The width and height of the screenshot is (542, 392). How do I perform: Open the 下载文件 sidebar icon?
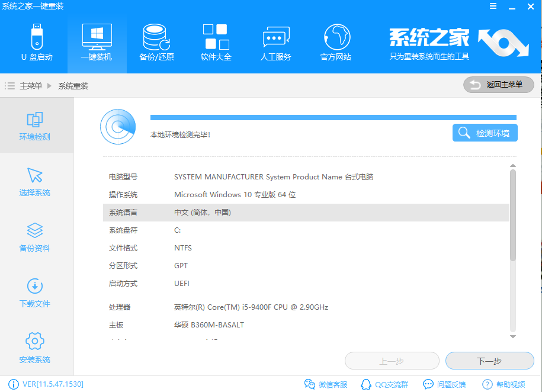pos(34,291)
